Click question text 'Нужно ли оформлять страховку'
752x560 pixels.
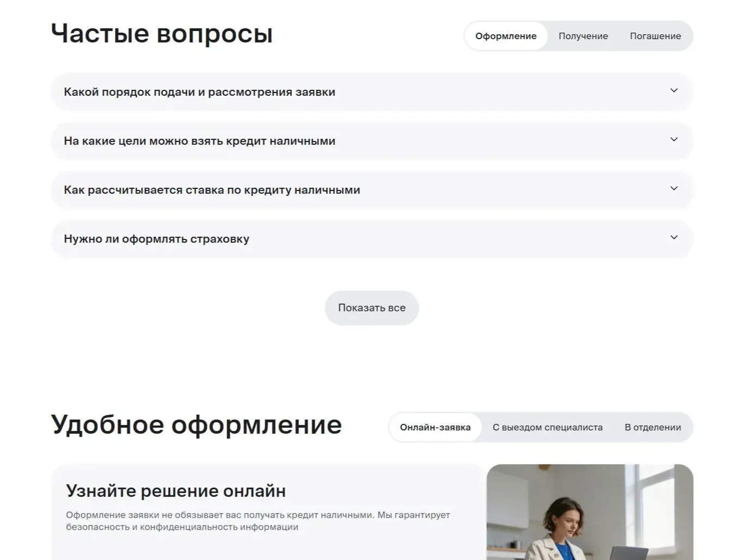156,239
